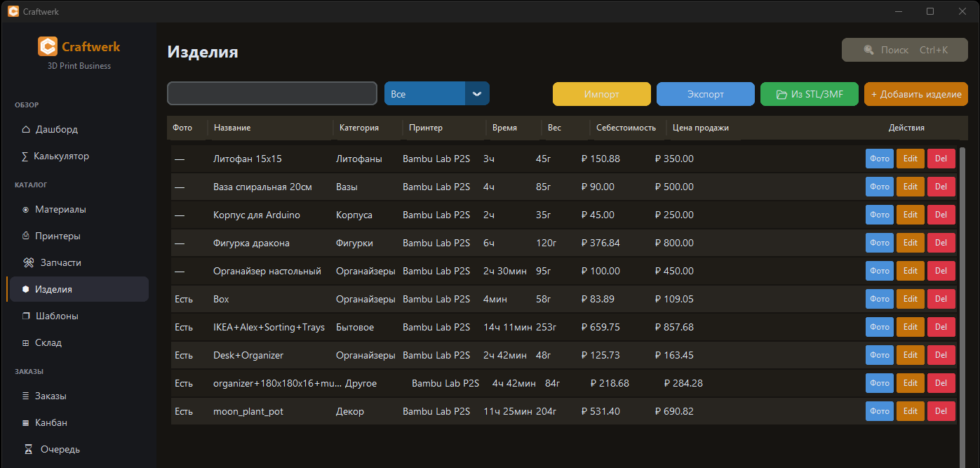Image resolution: width=980 pixels, height=468 pixels.
Task: Click the yellow Импорт button
Action: coord(601,94)
